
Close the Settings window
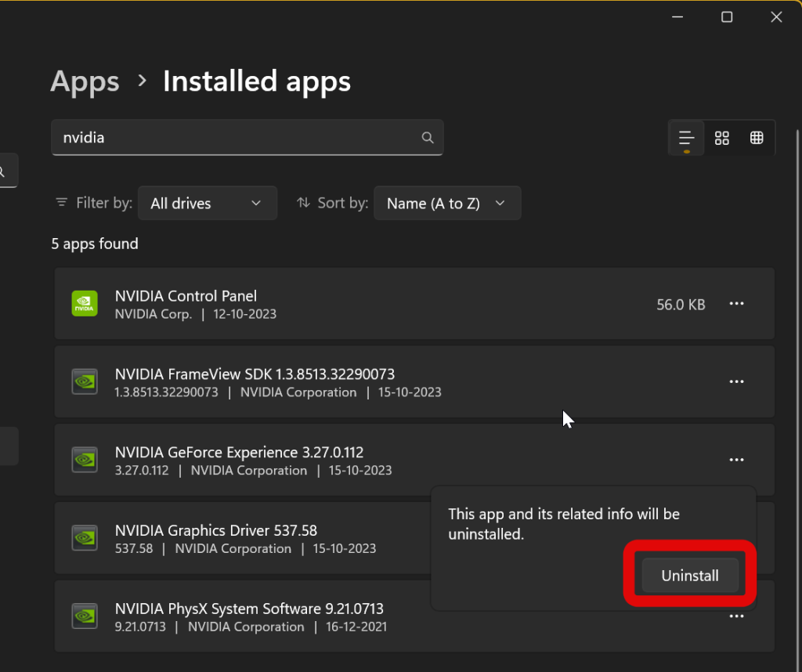click(776, 17)
